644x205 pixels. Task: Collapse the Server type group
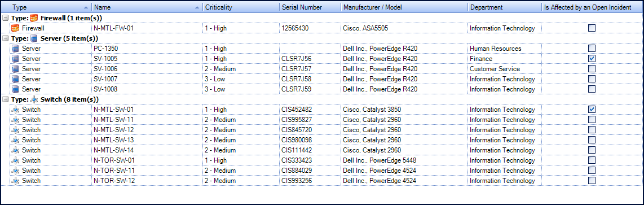click(x=5, y=38)
